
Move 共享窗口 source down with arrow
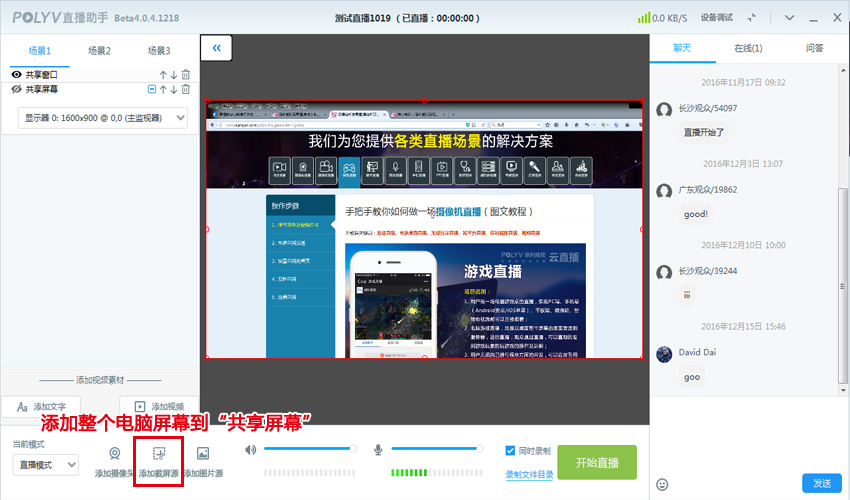coord(174,75)
